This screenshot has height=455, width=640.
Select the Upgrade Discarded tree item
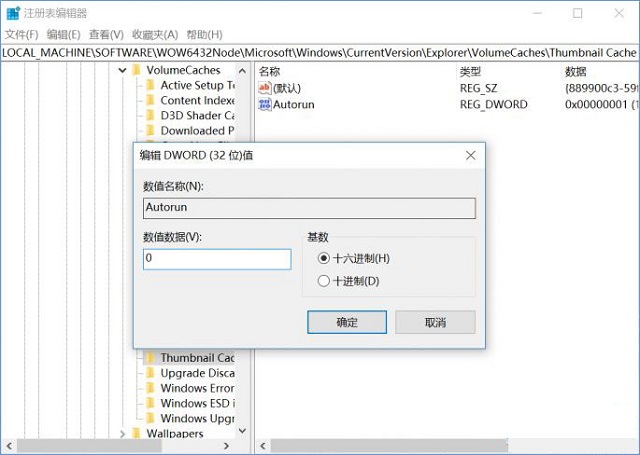(x=198, y=373)
